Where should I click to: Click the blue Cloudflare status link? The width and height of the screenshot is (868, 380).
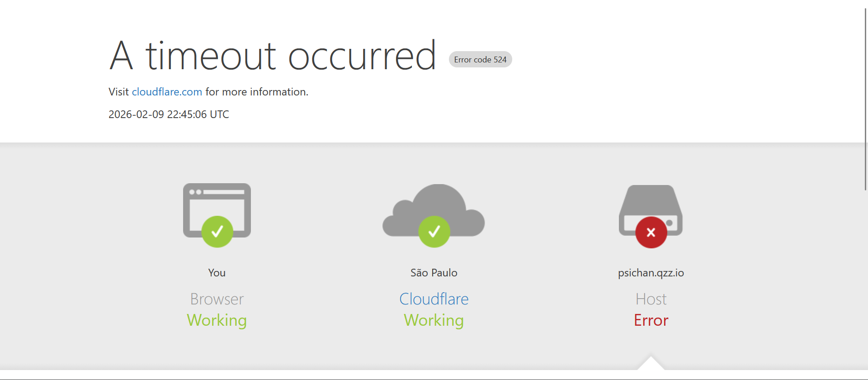pos(434,299)
